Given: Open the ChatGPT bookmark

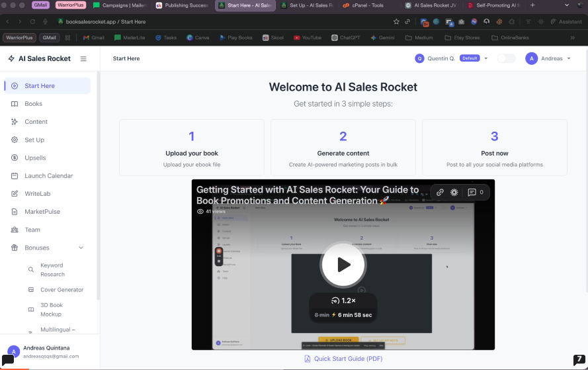Looking at the screenshot, I should click(x=346, y=38).
